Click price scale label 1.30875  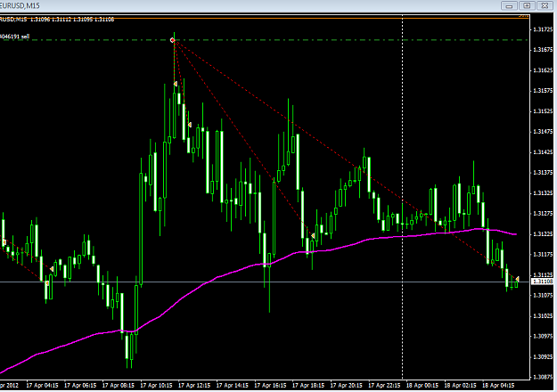(x=543, y=377)
